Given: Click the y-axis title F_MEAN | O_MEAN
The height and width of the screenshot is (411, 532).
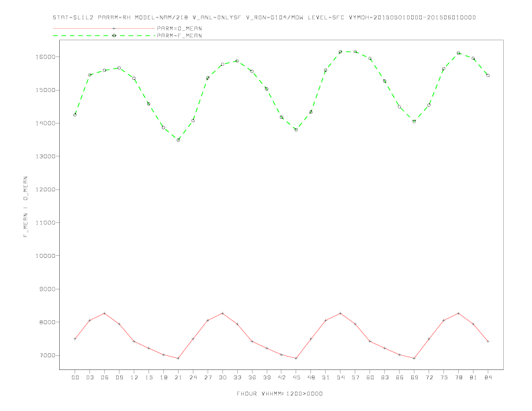Looking at the screenshot, I should (x=26, y=207).
